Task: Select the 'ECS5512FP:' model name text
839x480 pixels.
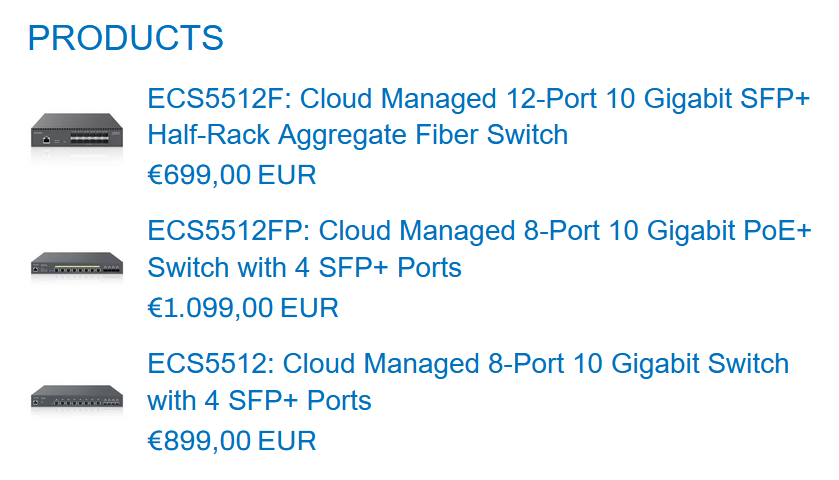Action: pyautogui.click(x=228, y=231)
